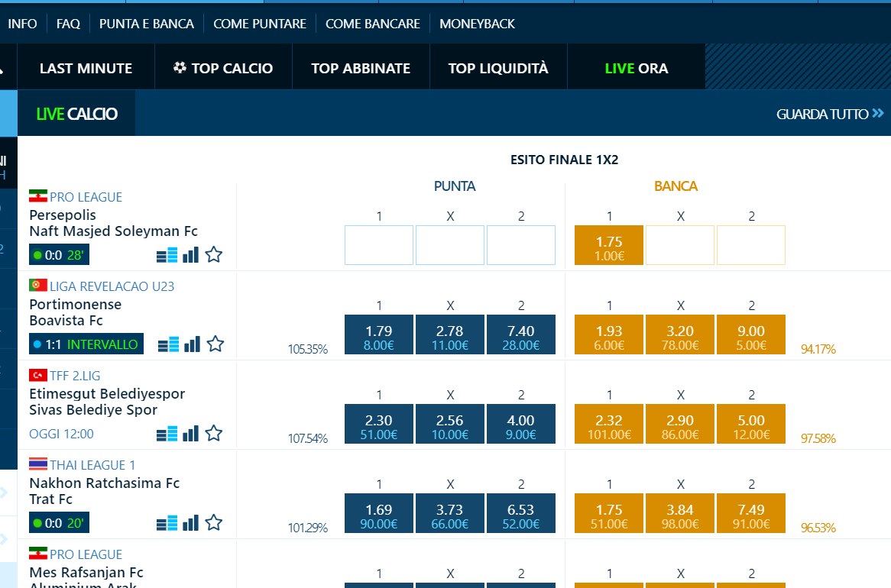Lay Boavista at 9.00
891x588 pixels.
(x=751, y=334)
